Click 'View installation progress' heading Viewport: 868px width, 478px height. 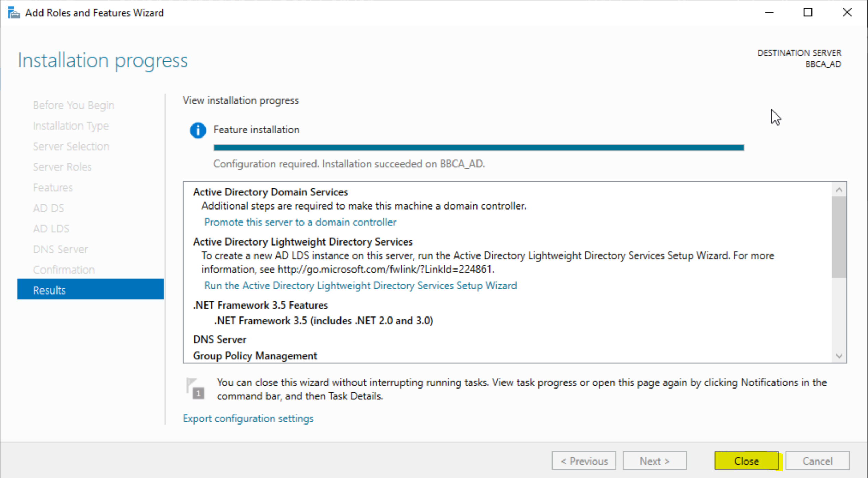point(241,100)
